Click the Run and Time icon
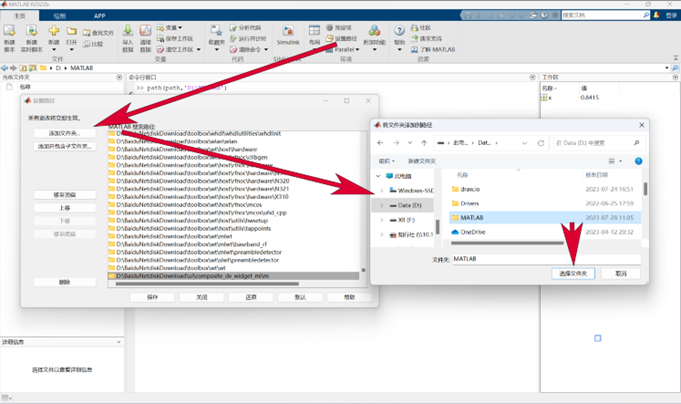The height and width of the screenshot is (404, 681). click(x=233, y=39)
